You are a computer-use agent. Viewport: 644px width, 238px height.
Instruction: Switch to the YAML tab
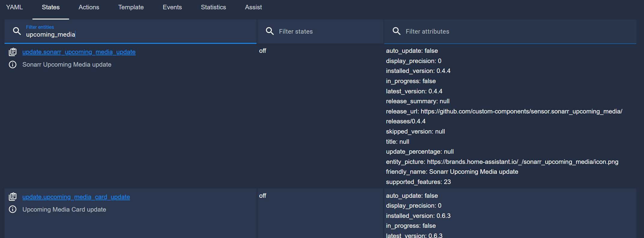[14, 7]
